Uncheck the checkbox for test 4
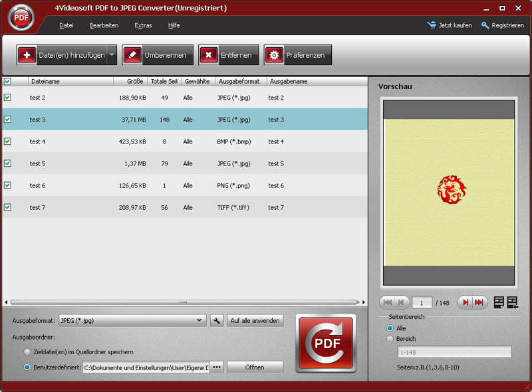Image resolution: width=532 pixels, height=392 pixels. [7, 142]
